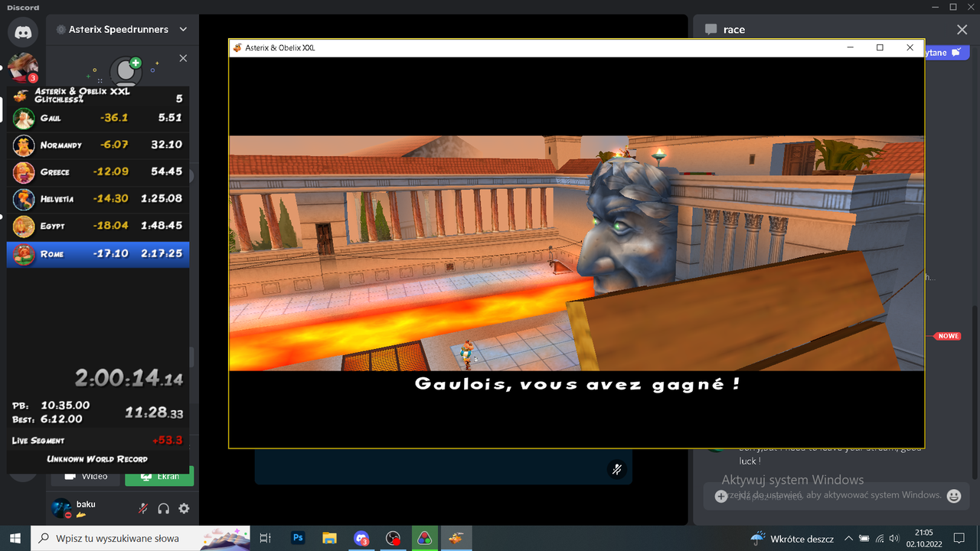This screenshot has height=551, width=980.
Task: Focus the race chat message input
Action: click(x=837, y=497)
